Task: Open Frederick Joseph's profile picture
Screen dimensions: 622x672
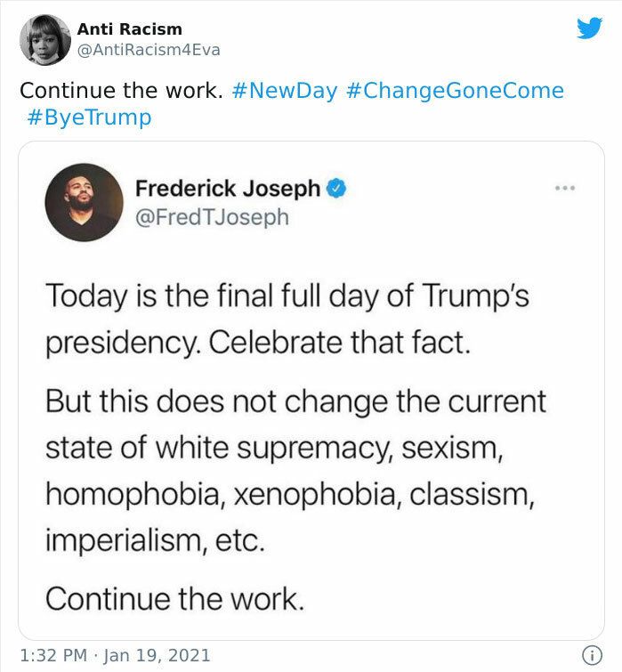Action: 84,202
